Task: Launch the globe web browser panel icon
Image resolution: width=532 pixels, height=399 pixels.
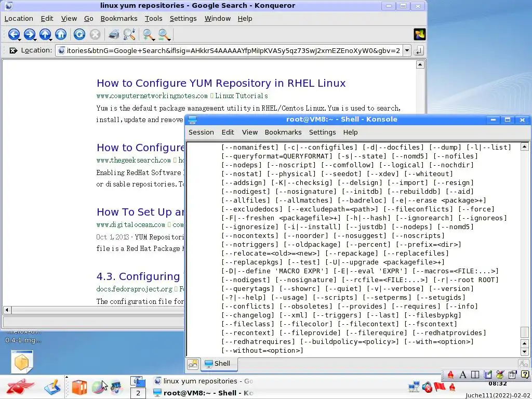Action: (98, 388)
